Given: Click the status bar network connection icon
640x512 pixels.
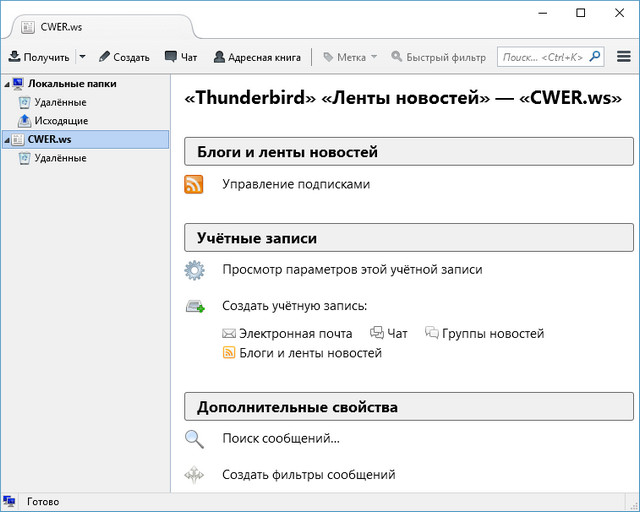Looking at the screenshot, I should (x=10, y=501).
